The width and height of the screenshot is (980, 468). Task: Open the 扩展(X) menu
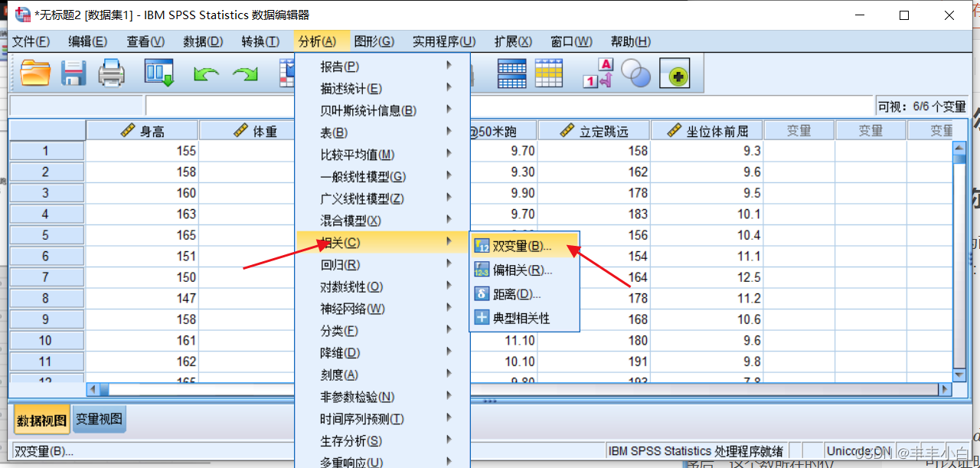coord(514,41)
